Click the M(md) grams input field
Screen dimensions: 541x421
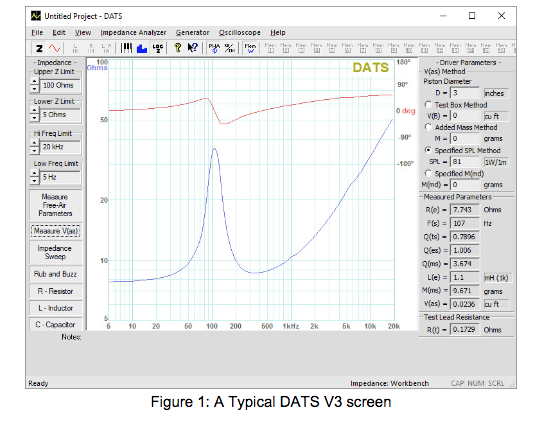click(x=464, y=185)
